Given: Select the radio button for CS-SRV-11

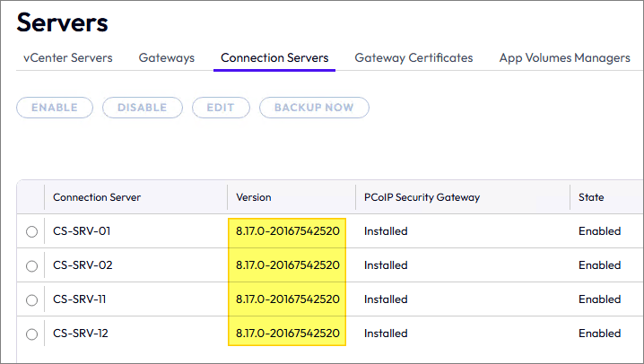Looking at the screenshot, I should coord(32,299).
